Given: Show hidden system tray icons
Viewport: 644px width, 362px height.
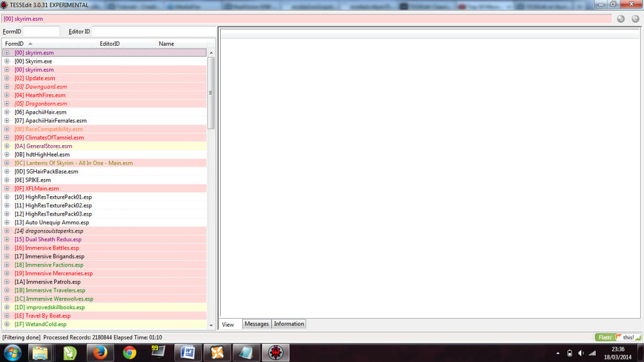Looking at the screenshot, I should [x=558, y=353].
